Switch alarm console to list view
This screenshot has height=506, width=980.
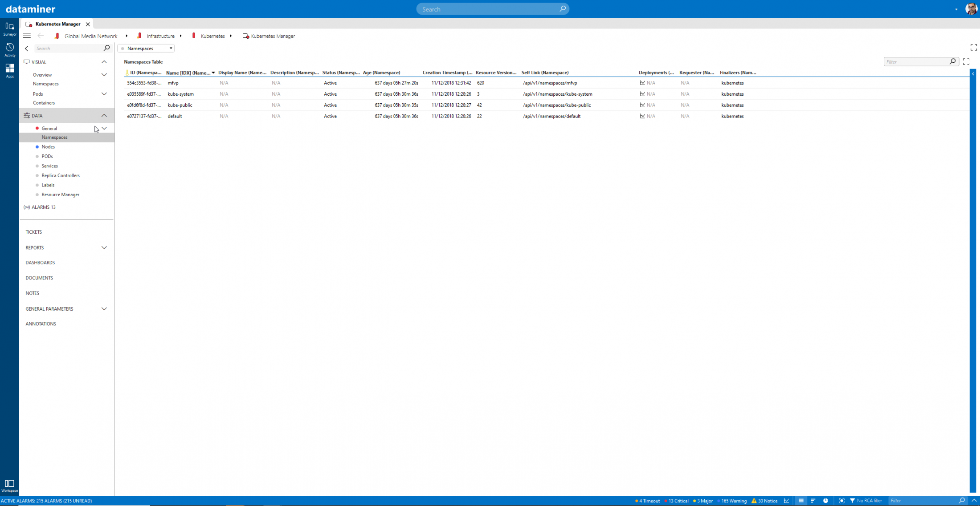(801, 501)
